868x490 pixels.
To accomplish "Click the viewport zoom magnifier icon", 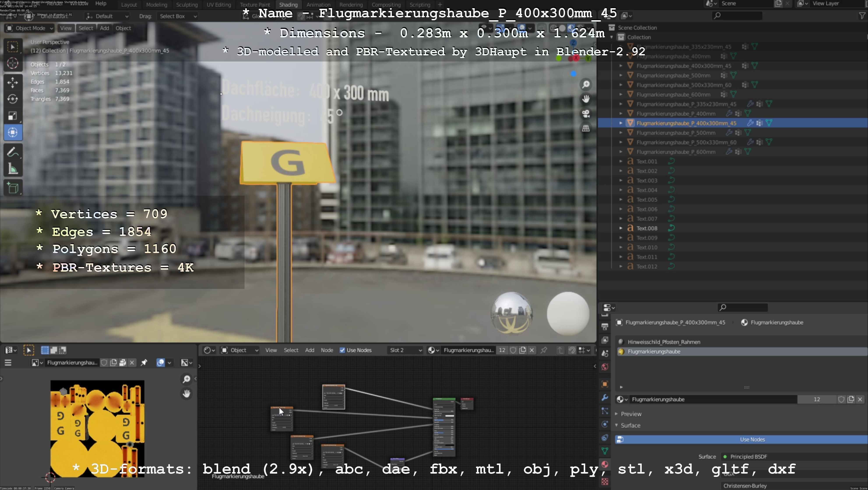I will pyautogui.click(x=586, y=84).
